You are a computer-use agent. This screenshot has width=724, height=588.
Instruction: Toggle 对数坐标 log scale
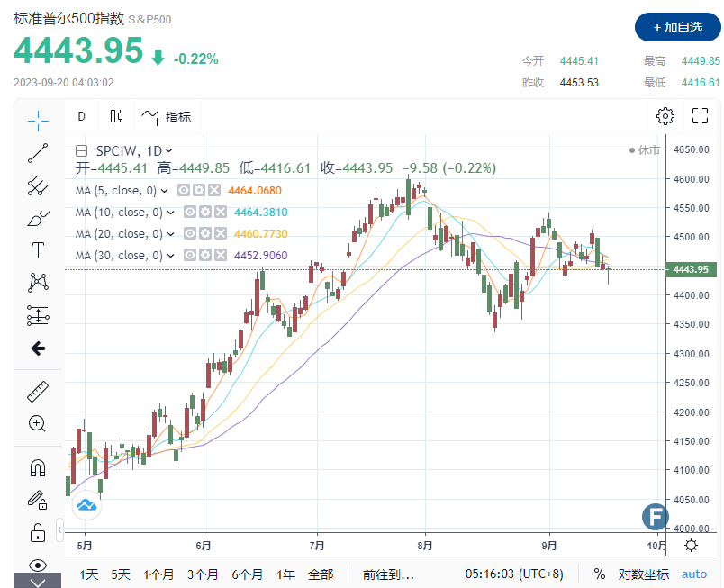point(644,574)
